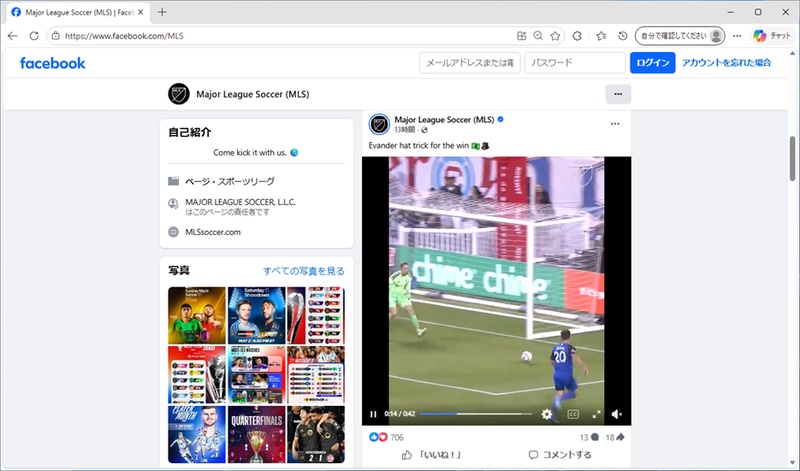This screenshot has height=471, width=800.
Task: Open the browser settings and more menu
Action: 737,36
